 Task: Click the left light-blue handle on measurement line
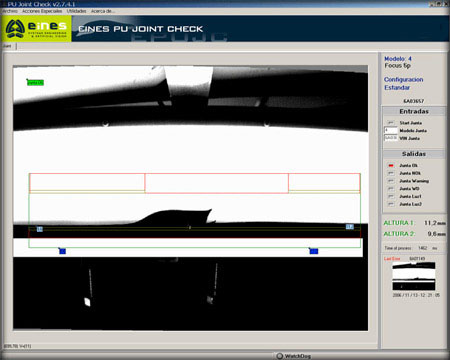40,229
